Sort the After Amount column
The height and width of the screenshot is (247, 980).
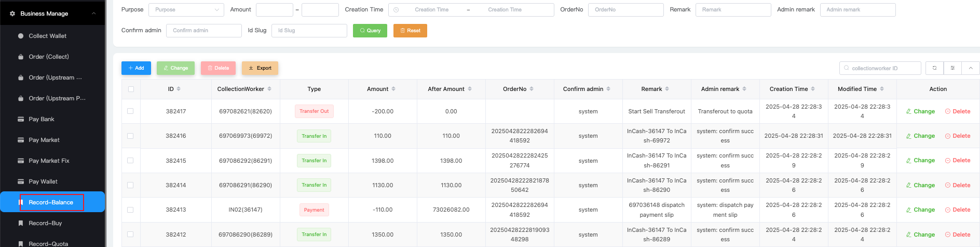[470, 89]
